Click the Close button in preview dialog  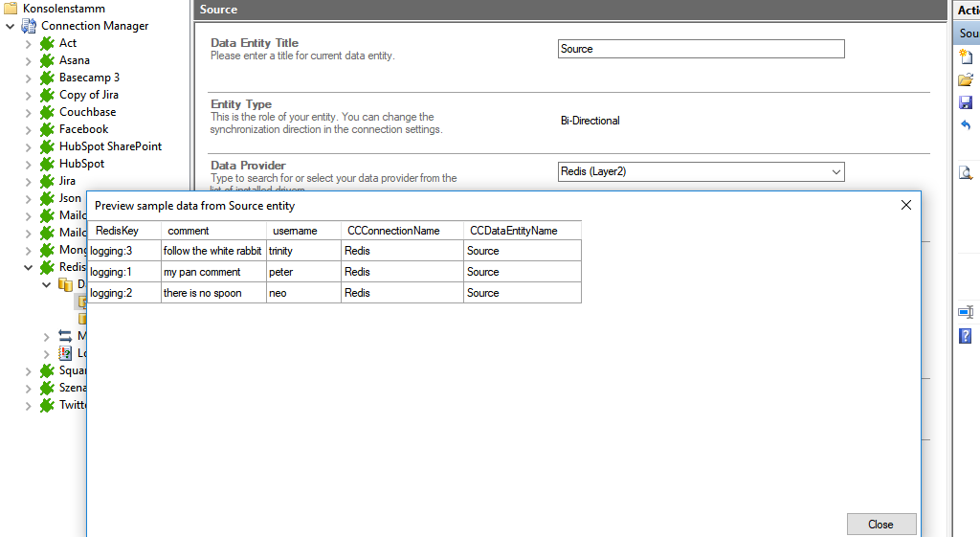pos(880,524)
